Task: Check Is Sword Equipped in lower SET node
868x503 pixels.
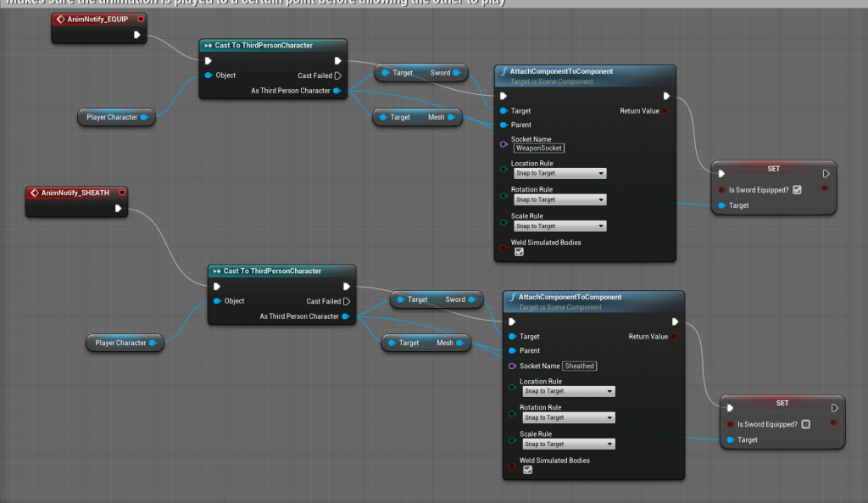Action: tap(805, 424)
